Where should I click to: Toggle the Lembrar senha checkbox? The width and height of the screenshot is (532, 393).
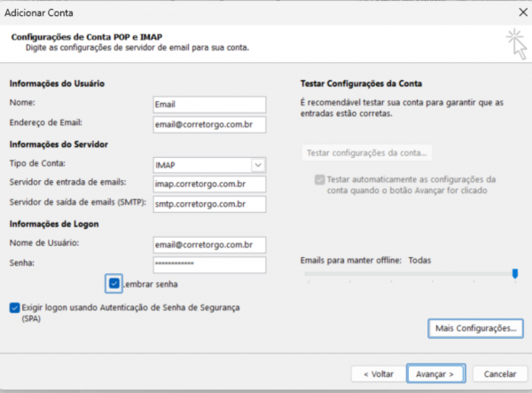(x=114, y=283)
